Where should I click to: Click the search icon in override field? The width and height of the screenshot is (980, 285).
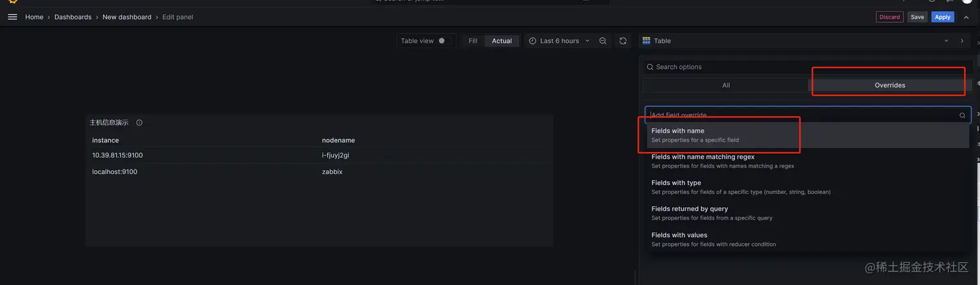[x=962, y=115]
